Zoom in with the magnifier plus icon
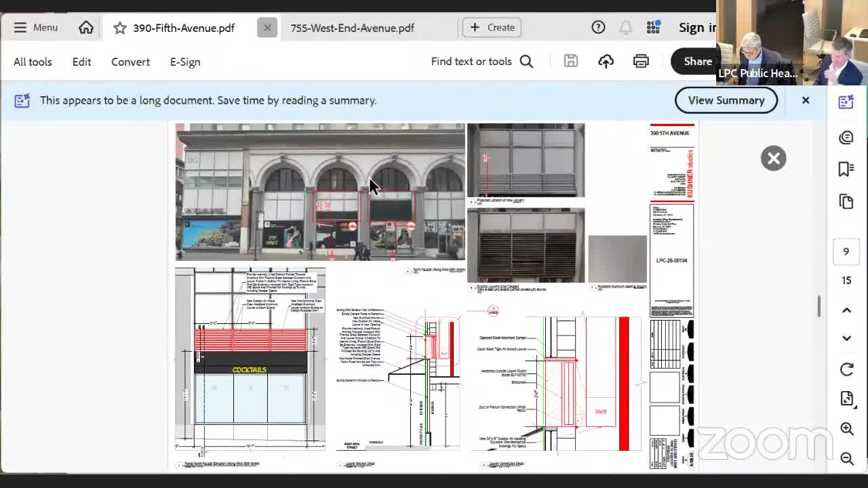868x488 pixels. click(846, 428)
